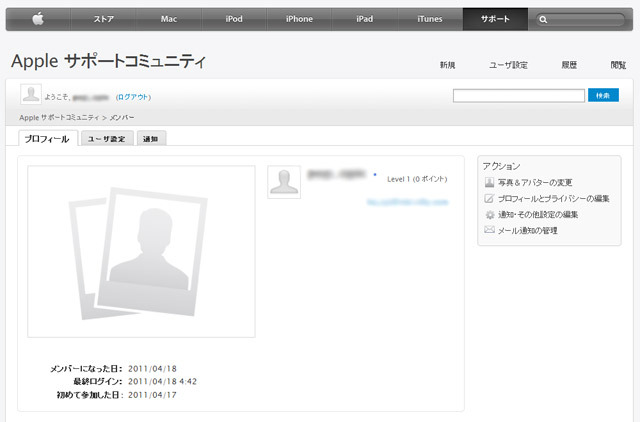Click the community search text field
Screen dimensions: 640x422
click(519, 96)
